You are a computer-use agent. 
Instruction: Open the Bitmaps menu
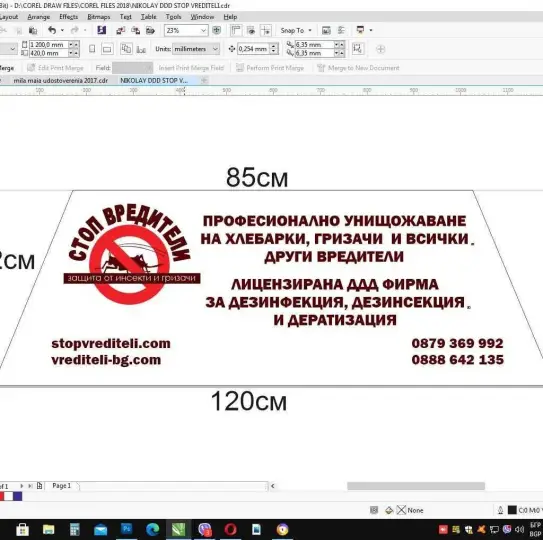point(99,17)
